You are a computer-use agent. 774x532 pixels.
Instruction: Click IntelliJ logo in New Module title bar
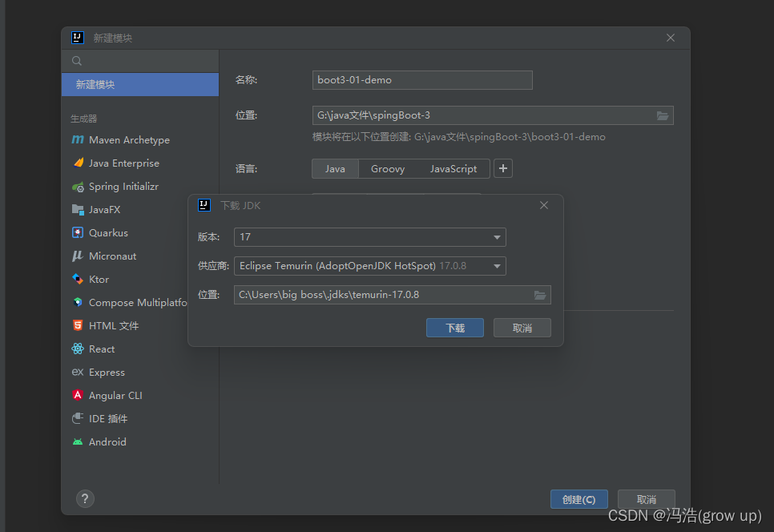coord(78,38)
